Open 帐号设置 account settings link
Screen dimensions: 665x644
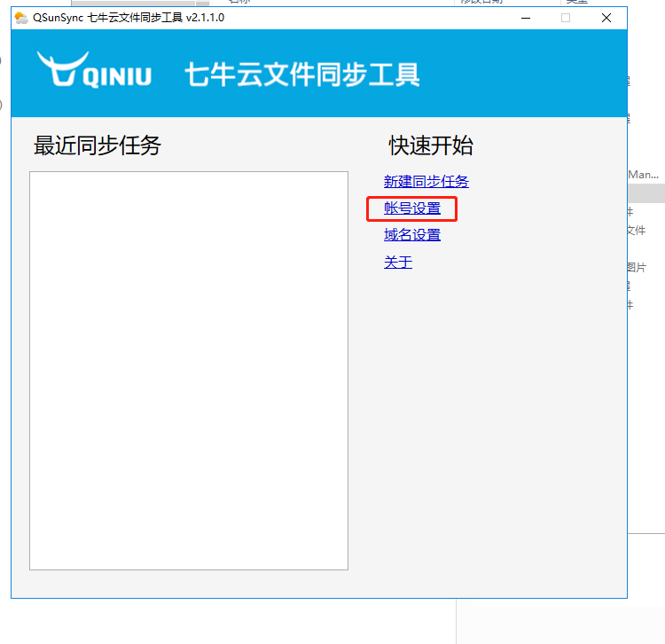[x=412, y=208]
